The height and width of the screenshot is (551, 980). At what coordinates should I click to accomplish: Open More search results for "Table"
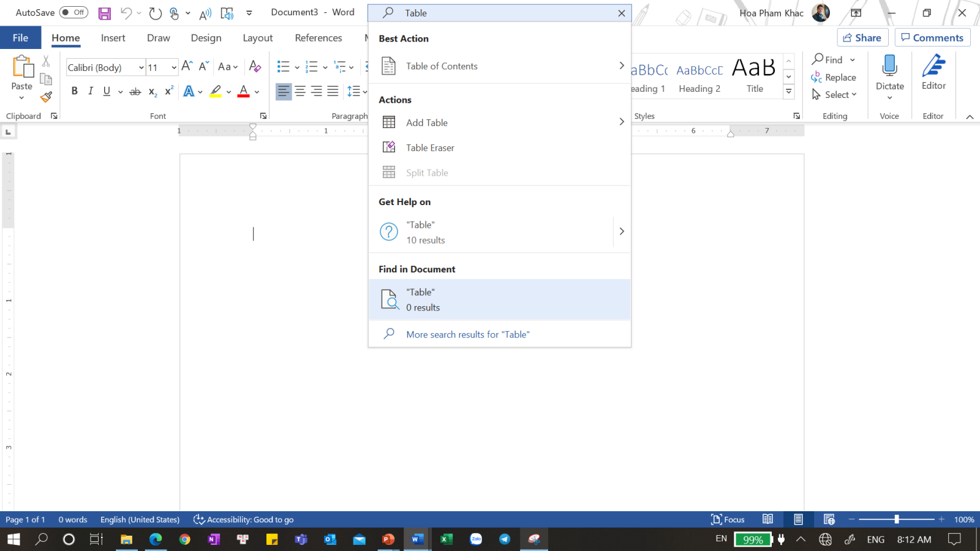[467, 334]
